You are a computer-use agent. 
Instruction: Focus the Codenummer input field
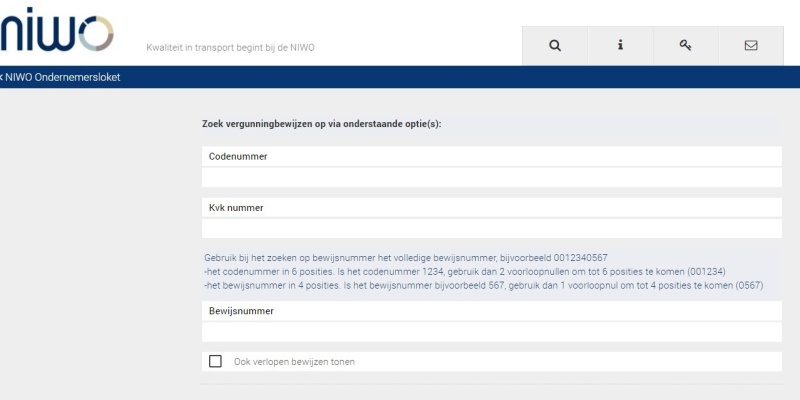click(491, 177)
